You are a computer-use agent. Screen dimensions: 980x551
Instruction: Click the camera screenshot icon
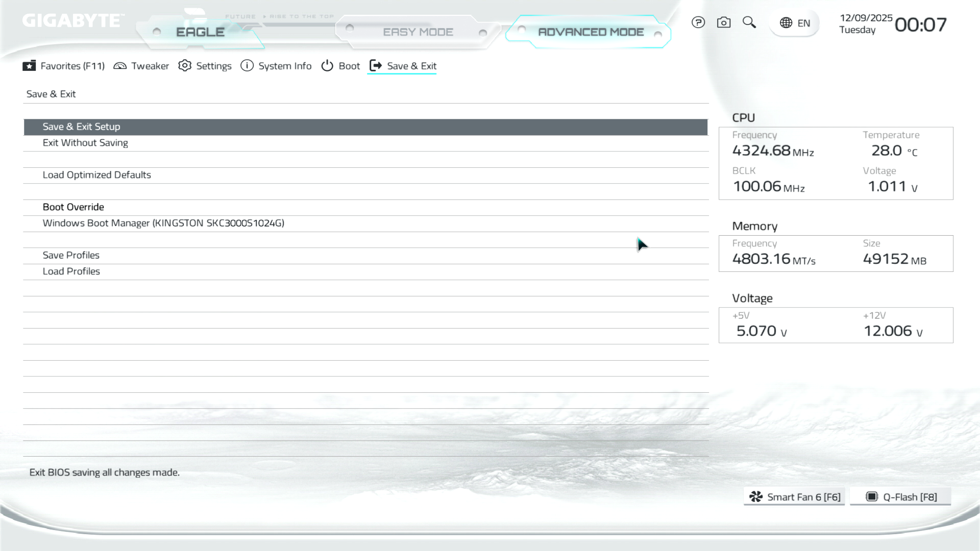click(x=724, y=22)
